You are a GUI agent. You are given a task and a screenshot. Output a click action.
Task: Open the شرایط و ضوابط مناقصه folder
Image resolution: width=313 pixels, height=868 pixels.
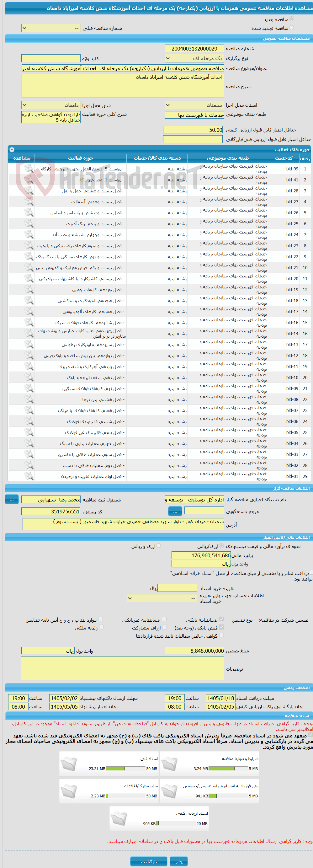(x=169, y=764)
